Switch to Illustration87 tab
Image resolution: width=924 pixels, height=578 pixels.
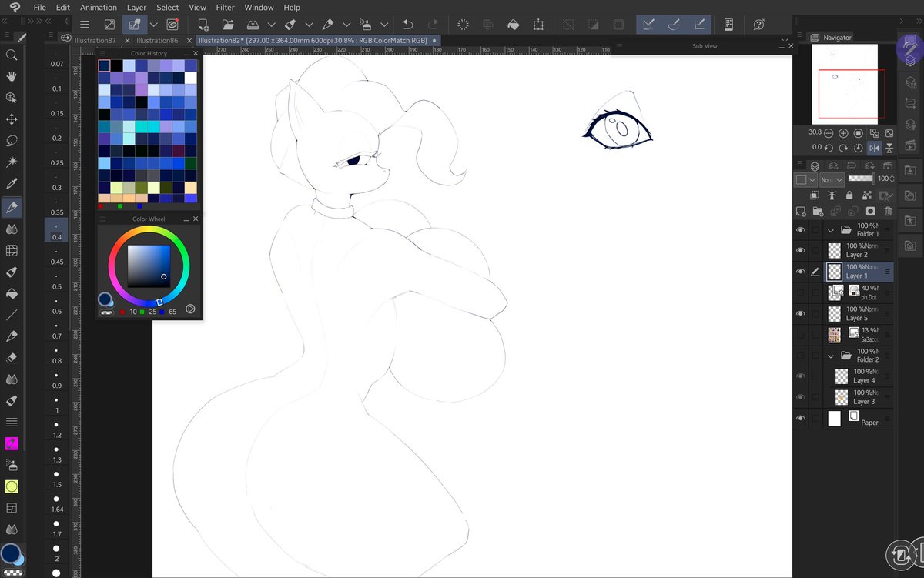coord(95,40)
